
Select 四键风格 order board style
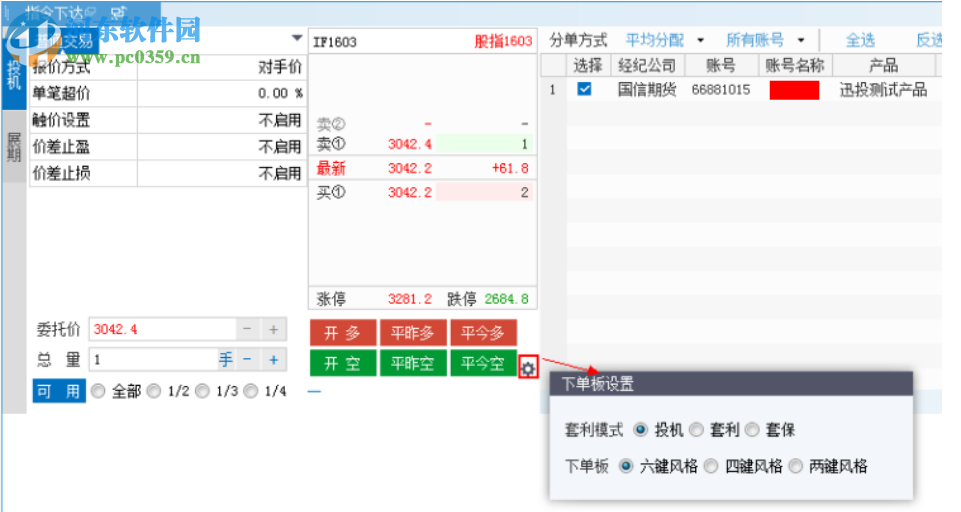(x=711, y=466)
